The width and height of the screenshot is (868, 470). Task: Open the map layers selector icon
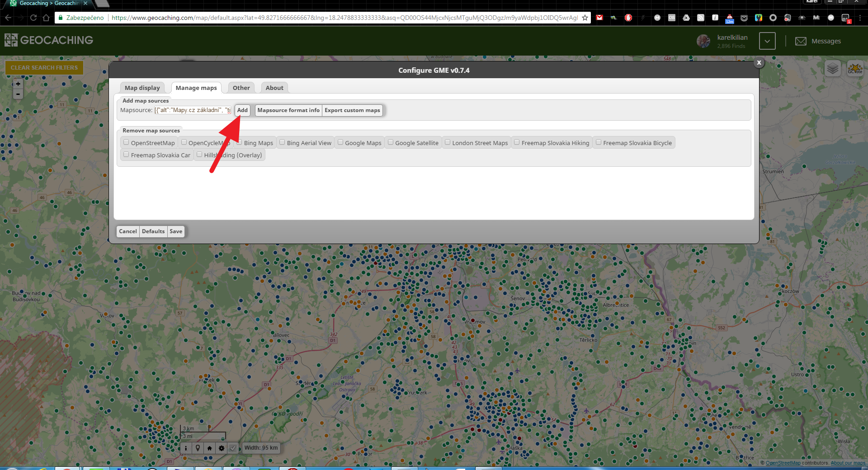point(833,68)
